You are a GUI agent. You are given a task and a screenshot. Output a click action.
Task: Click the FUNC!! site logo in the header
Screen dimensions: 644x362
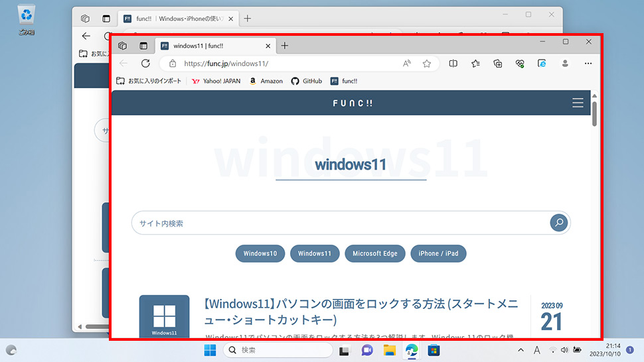(353, 103)
